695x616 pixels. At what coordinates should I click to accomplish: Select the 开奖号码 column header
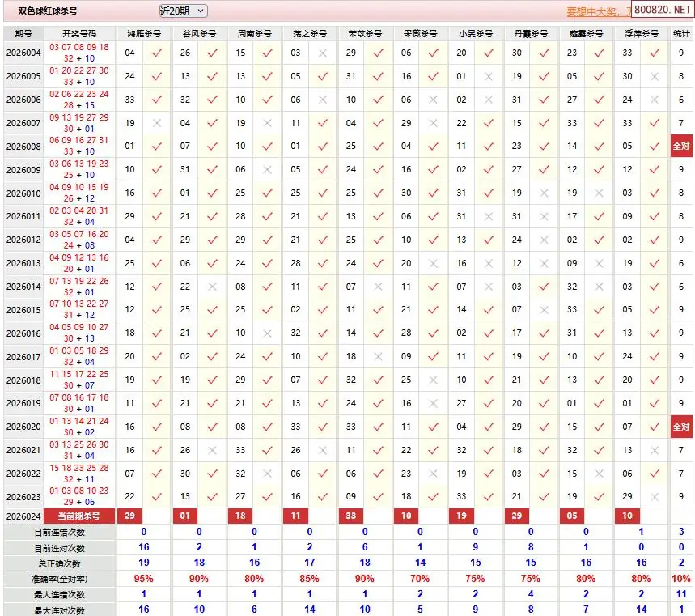[79, 33]
